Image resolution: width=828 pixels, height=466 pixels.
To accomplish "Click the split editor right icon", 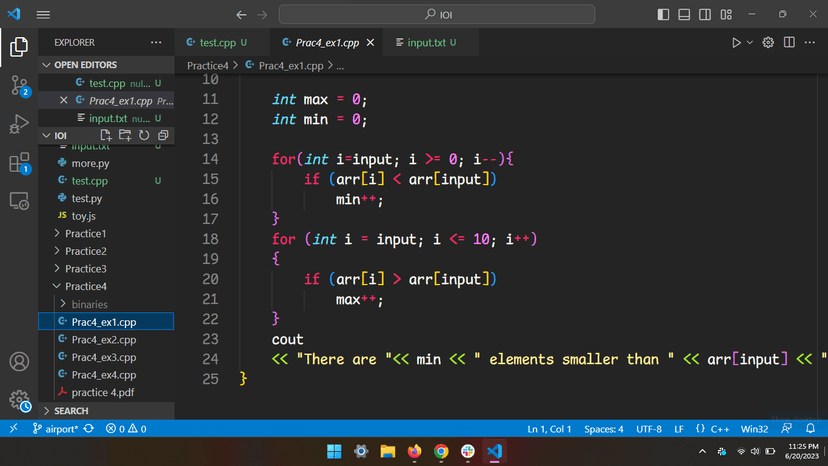I will tap(789, 43).
